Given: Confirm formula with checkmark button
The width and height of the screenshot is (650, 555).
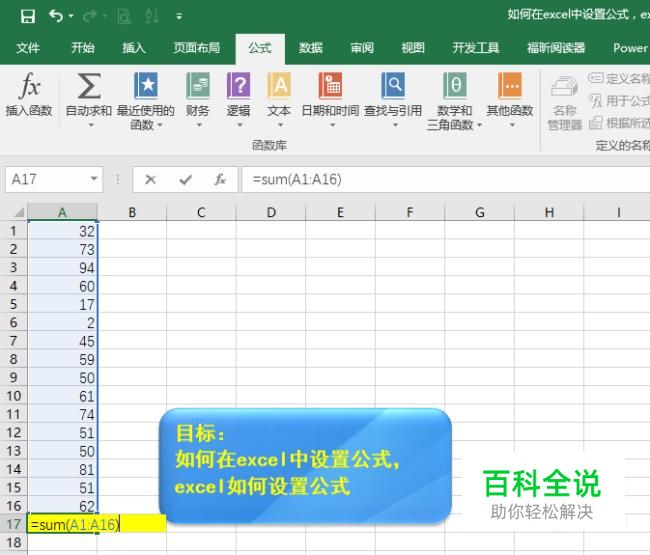Looking at the screenshot, I should pyautogui.click(x=185, y=179).
